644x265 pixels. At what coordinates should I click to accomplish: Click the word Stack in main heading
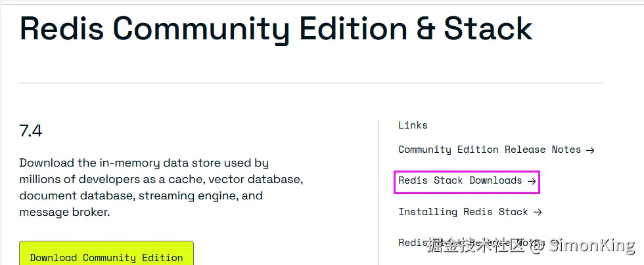pos(488,30)
